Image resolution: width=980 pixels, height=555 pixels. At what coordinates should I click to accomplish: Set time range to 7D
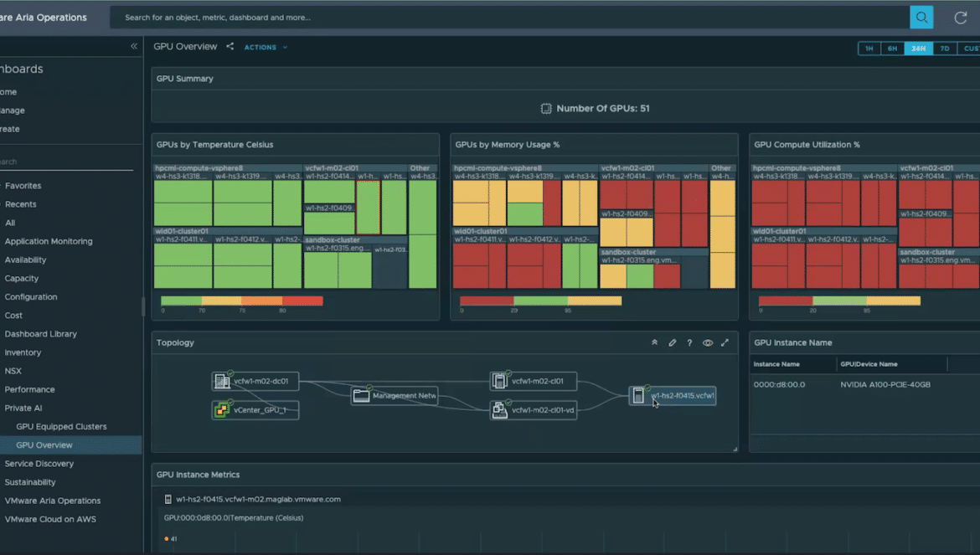pyautogui.click(x=945, y=48)
